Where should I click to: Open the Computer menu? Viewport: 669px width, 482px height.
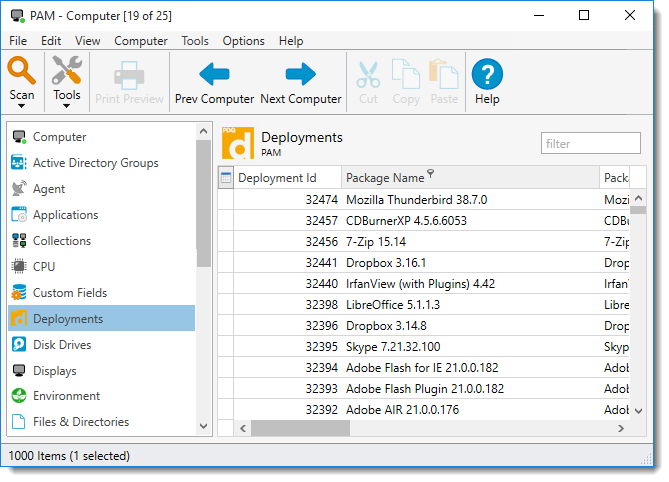[141, 41]
